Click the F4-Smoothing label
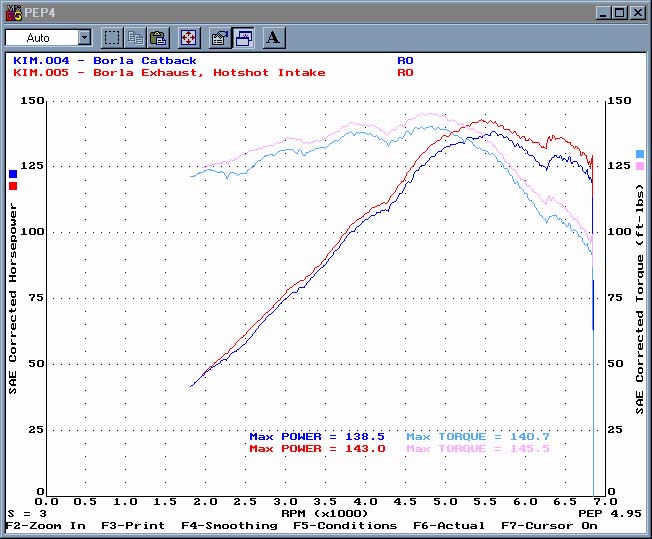The width and height of the screenshot is (652, 539). [229, 526]
